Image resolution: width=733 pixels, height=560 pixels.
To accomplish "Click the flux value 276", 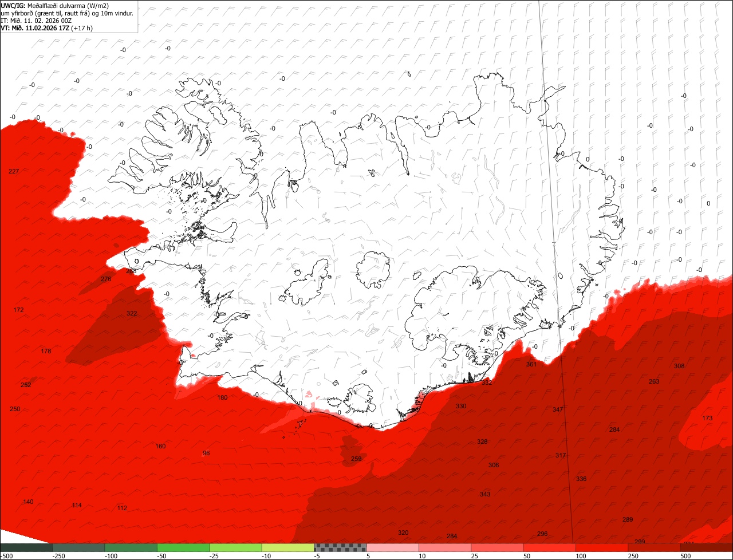I will click(106, 279).
